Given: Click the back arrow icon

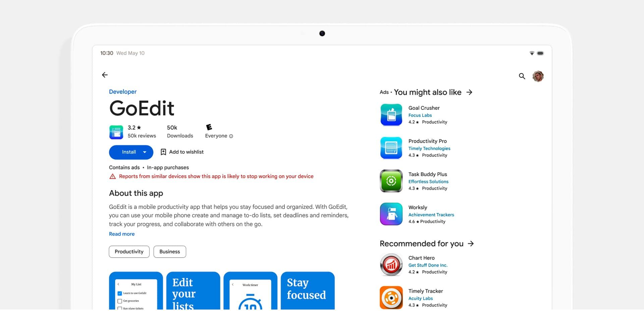Looking at the screenshot, I should coord(105,75).
